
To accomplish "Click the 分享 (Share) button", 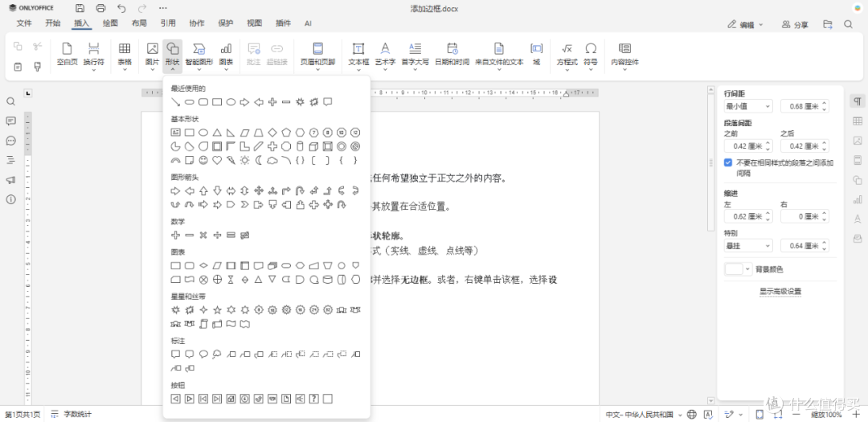I will coord(795,24).
